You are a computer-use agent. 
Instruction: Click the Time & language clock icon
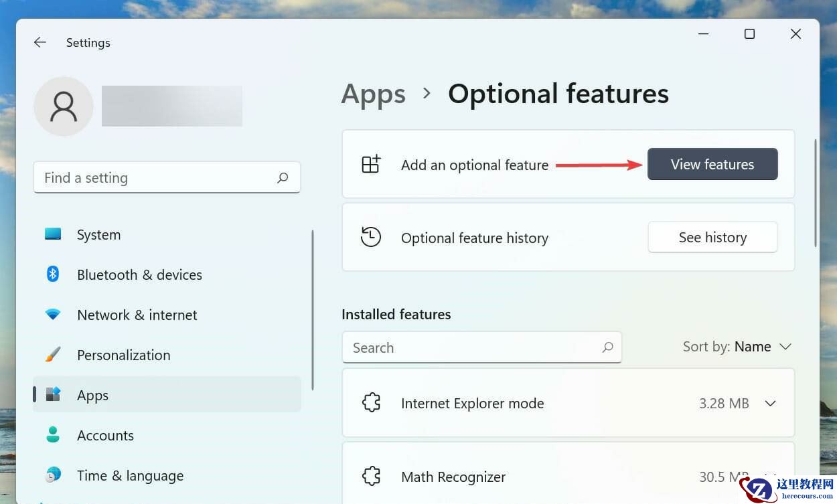click(53, 475)
